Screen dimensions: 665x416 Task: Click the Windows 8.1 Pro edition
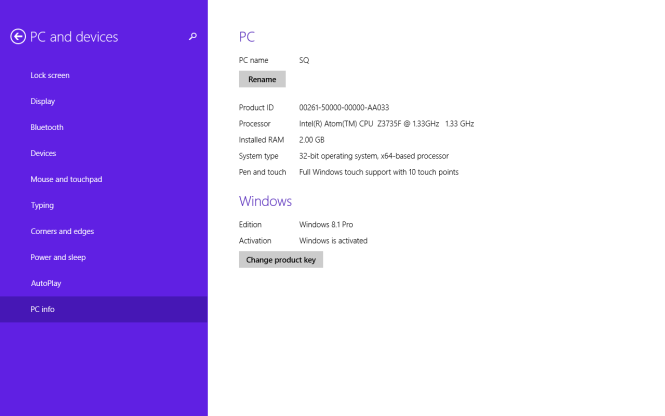pyautogui.click(x=326, y=224)
